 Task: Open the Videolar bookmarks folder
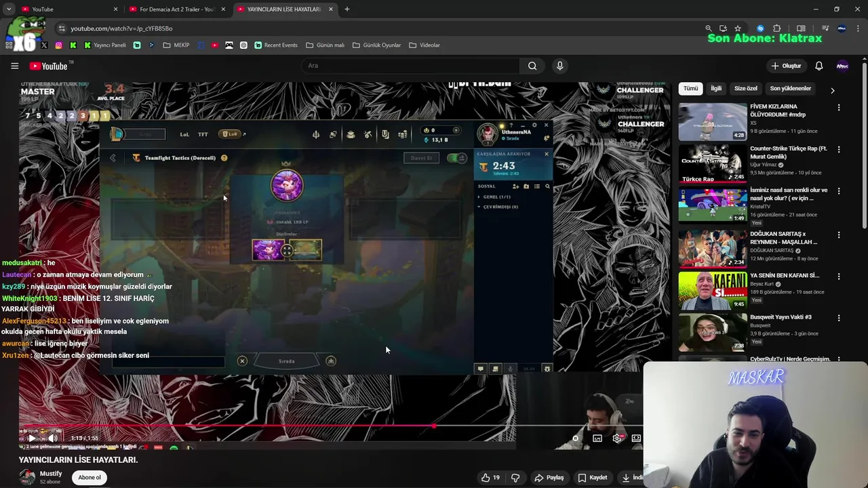(x=425, y=45)
